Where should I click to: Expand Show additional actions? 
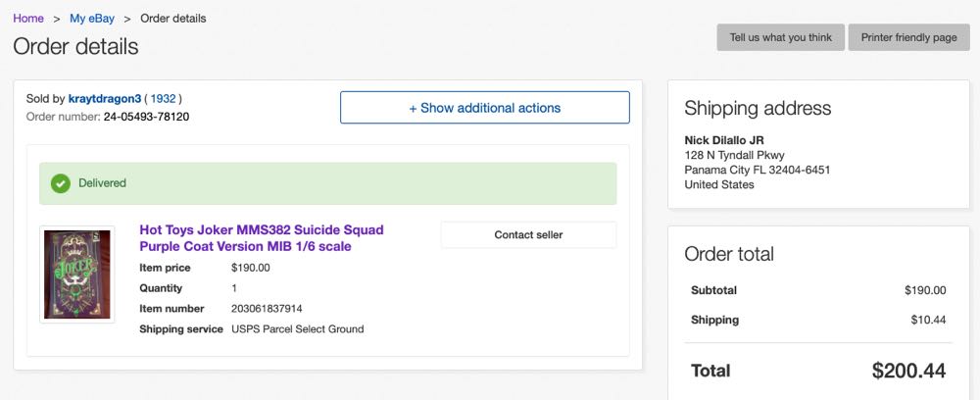pos(484,108)
